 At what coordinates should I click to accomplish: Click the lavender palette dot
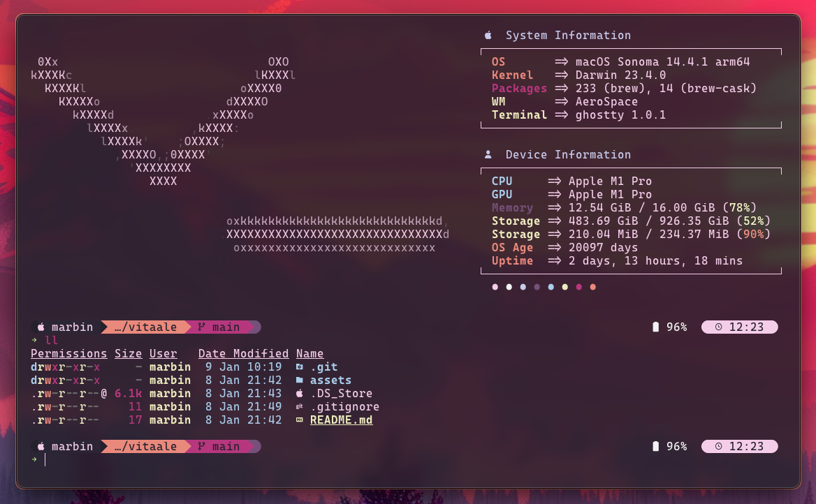tap(523, 287)
